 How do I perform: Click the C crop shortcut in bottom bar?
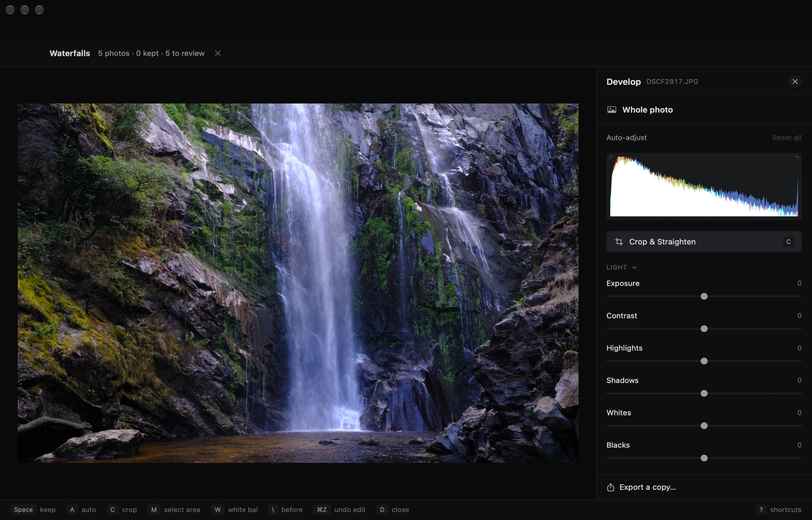pyautogui.click(x=122, y=510)
